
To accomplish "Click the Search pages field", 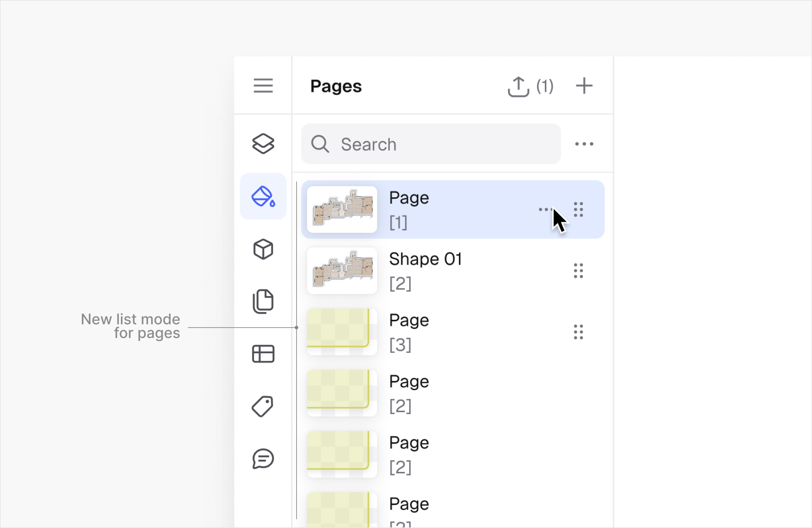I will [431, 144].
